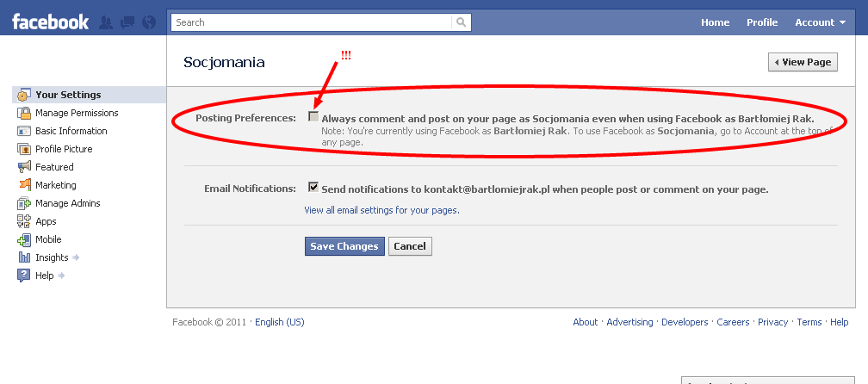Click the Socjomania page title
The height and width of the screenshot is (384, 868).
[224, 62]
